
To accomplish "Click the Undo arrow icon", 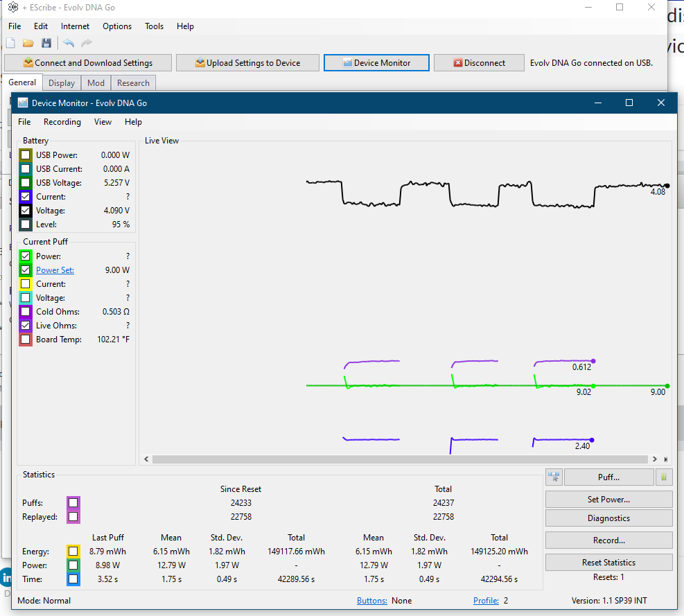I will (69, 43).
